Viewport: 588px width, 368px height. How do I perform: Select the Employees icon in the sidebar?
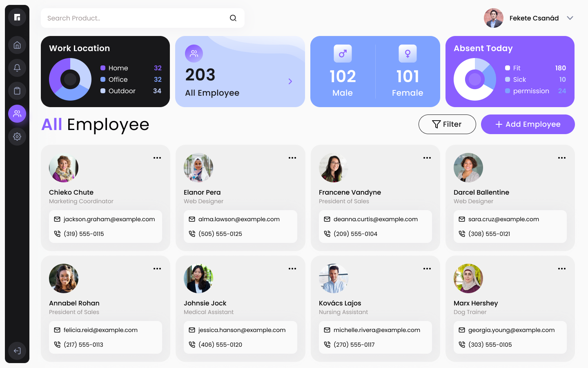pos(17,114)
